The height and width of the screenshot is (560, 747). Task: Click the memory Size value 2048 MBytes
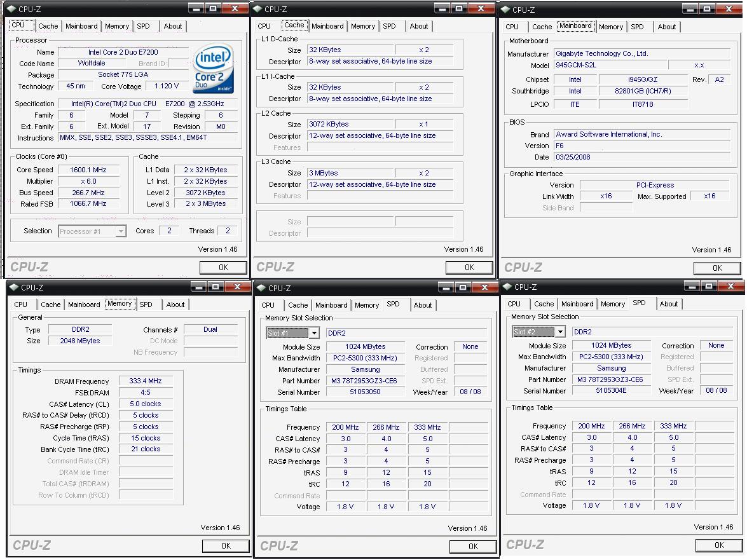click(x=80, y=341)
